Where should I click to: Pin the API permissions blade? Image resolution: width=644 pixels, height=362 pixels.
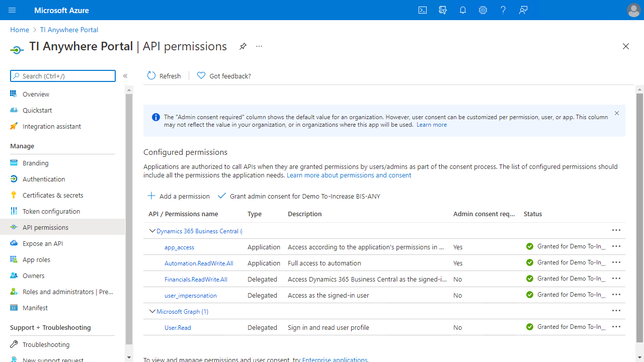pyautogui.click(x=243, y=46)
